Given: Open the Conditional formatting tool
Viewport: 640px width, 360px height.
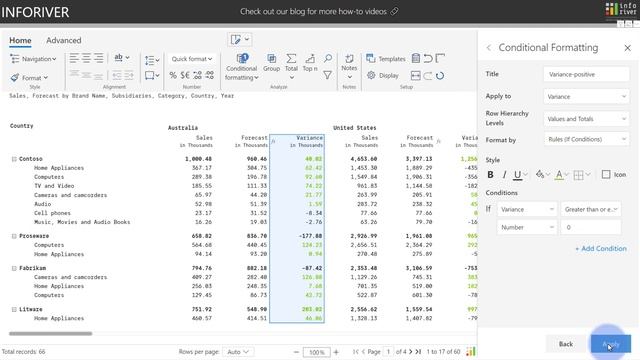Looking at the screenshot, I should (x=242, y=67).
